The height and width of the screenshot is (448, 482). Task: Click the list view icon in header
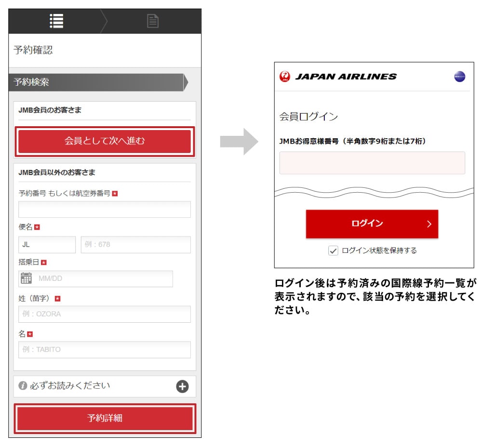coord(57,21)
